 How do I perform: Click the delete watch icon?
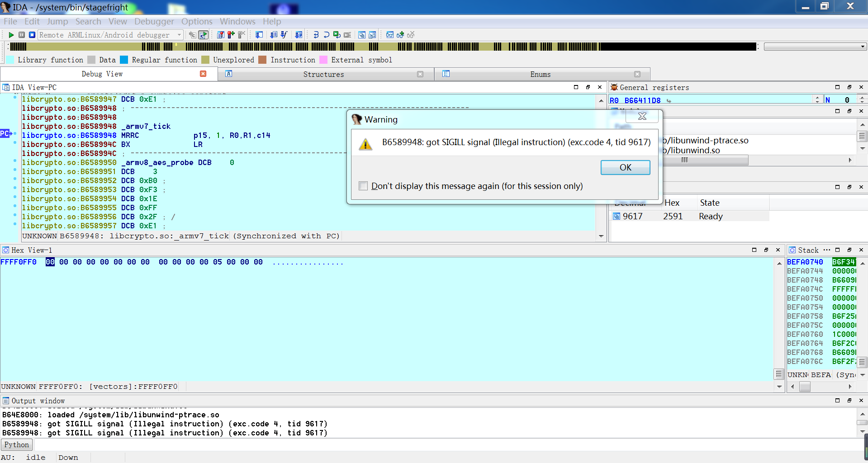tap(411, 35)
